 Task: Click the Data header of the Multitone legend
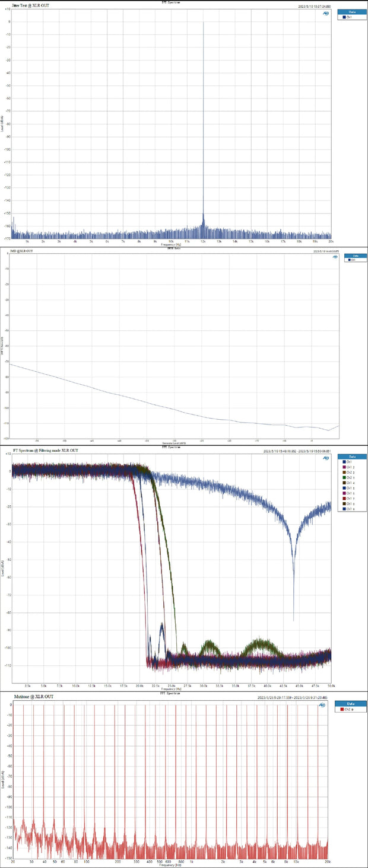pos(350,703)
